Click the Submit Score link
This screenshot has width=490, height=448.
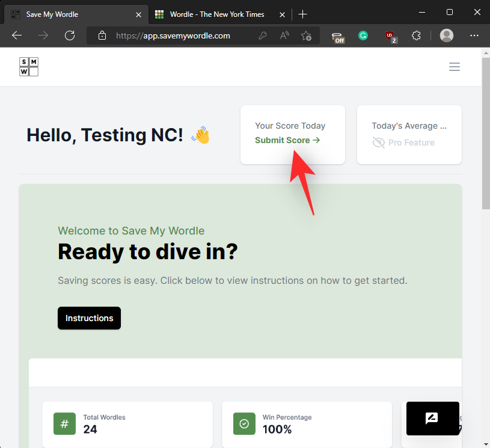287,140
